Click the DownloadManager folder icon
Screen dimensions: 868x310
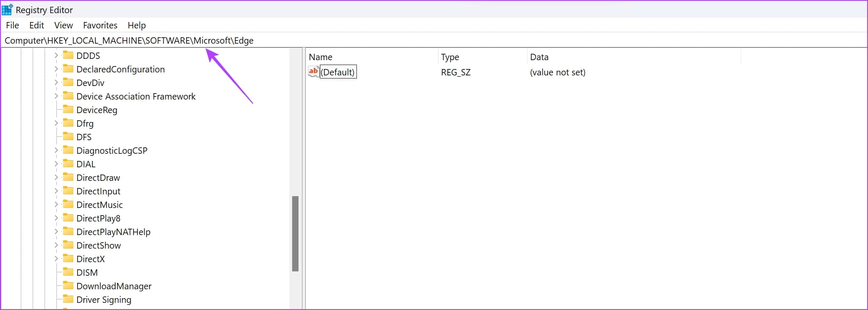[x=68, y=286]
